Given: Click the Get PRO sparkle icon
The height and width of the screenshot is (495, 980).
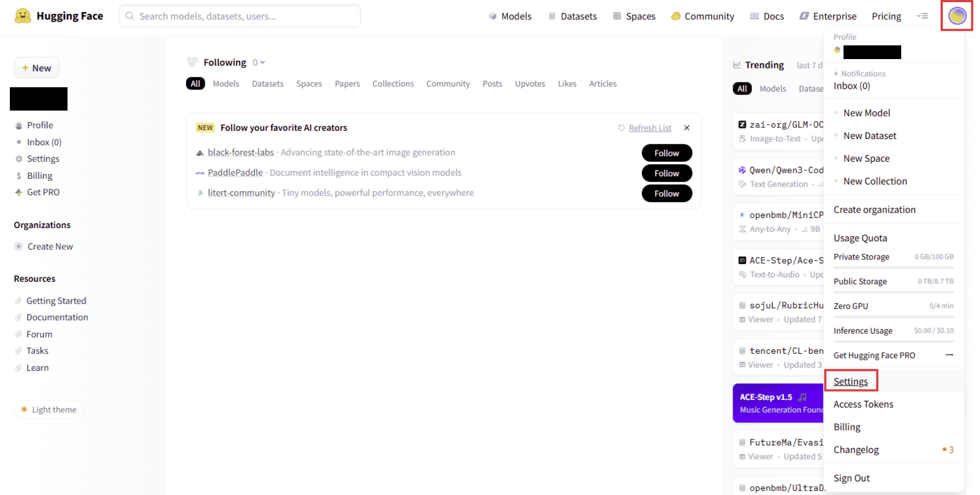Looking at the screenshot, I should (19, 192).
